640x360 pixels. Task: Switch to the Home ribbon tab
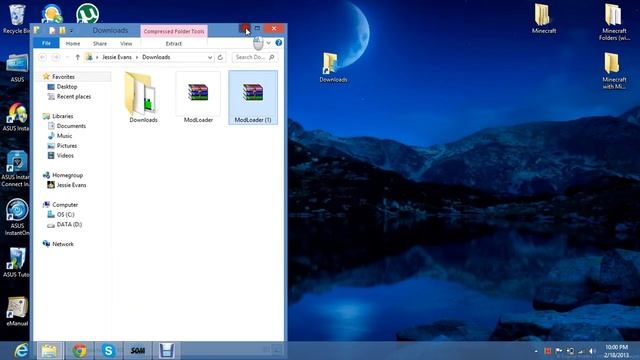73,43
